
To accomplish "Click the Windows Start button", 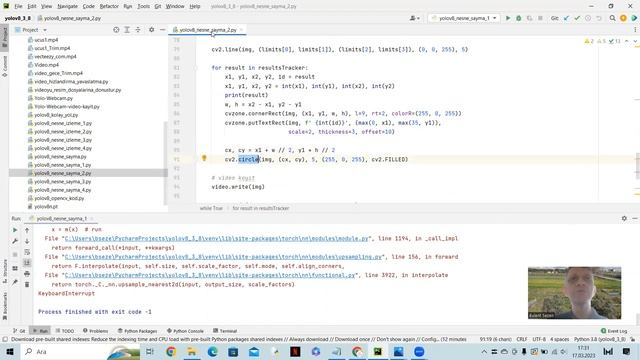I will coord(10,352).
